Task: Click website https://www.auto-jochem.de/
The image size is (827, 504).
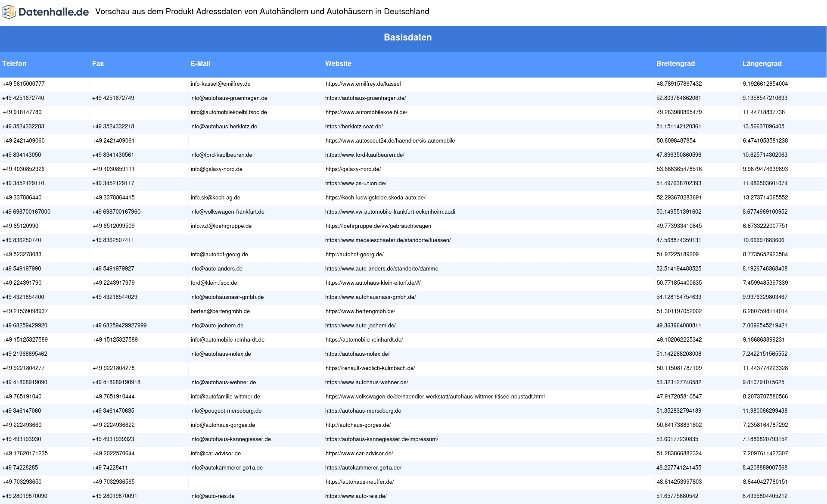Action: [x=361, y=326]
